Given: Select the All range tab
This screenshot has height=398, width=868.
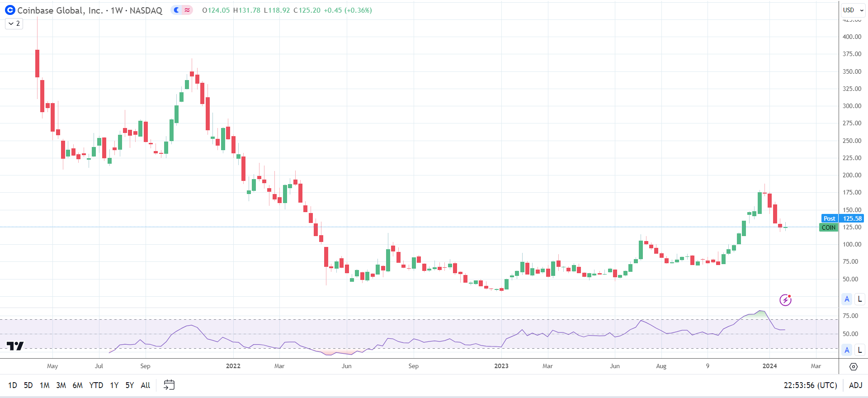Looking at the screenshot, I should click(x=146, y=385).
